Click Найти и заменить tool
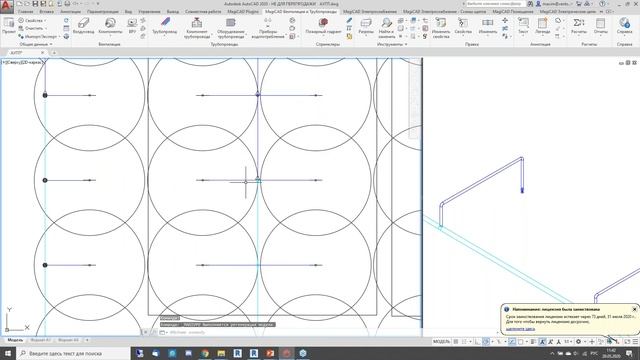 pyautogui.click(x=386, y=28)
